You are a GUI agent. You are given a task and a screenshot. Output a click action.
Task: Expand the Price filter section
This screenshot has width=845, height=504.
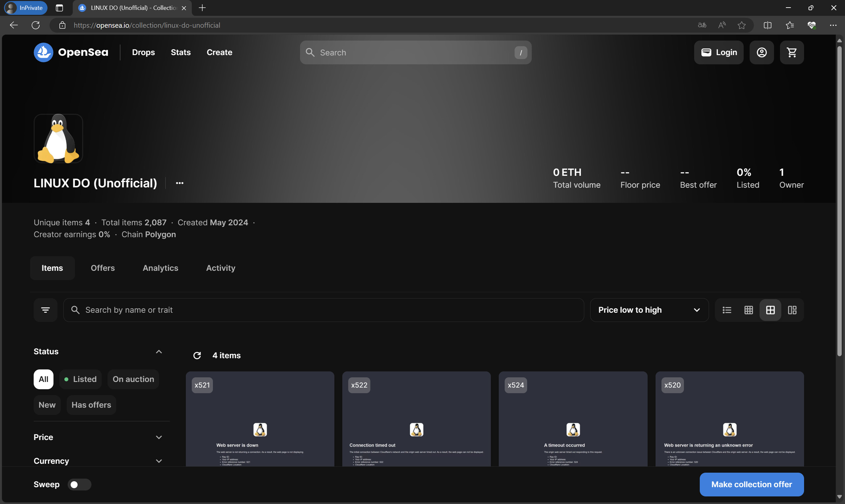[98, 437]
